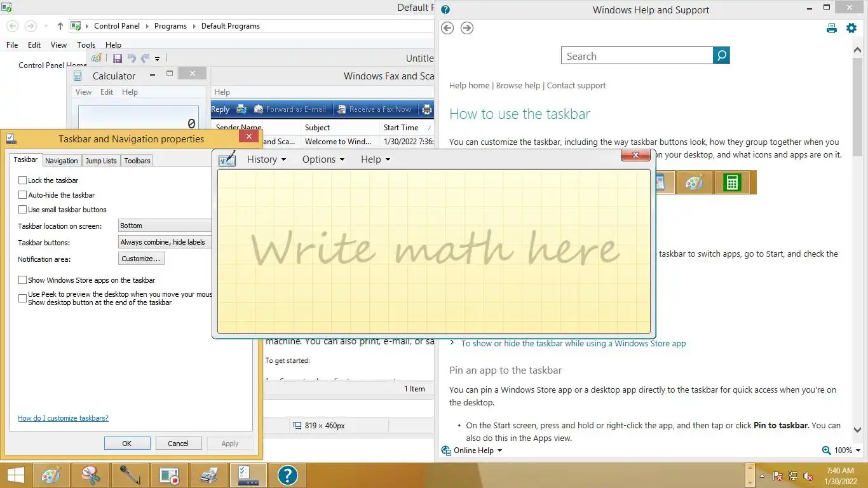Viewport: 868px width, 488px height.
Task: Click Receive a Fax Now in Fax and Scan
Action: [x=374, y=109]
